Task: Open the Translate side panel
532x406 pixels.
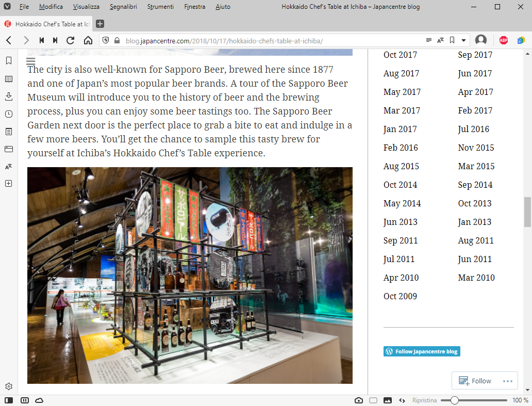Action: (9, 166)
